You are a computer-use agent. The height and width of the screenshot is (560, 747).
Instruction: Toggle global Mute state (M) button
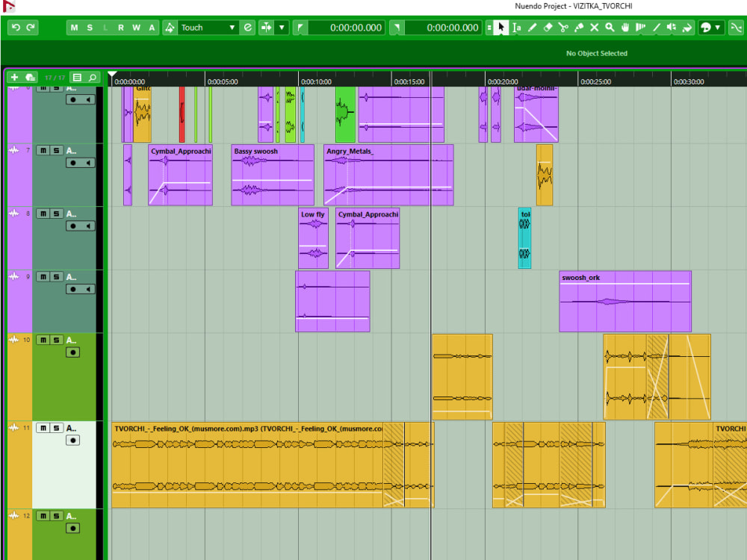pyautogui.click(x=74, y=28)
